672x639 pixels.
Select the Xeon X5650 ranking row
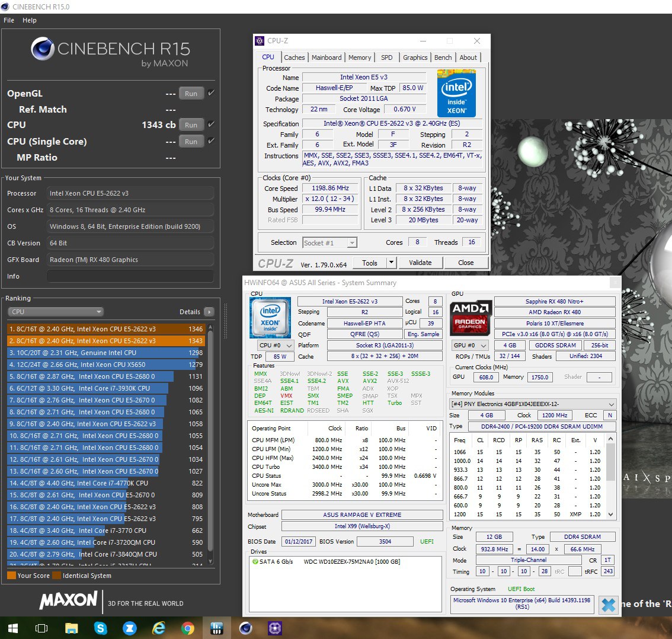coord(106,365)
